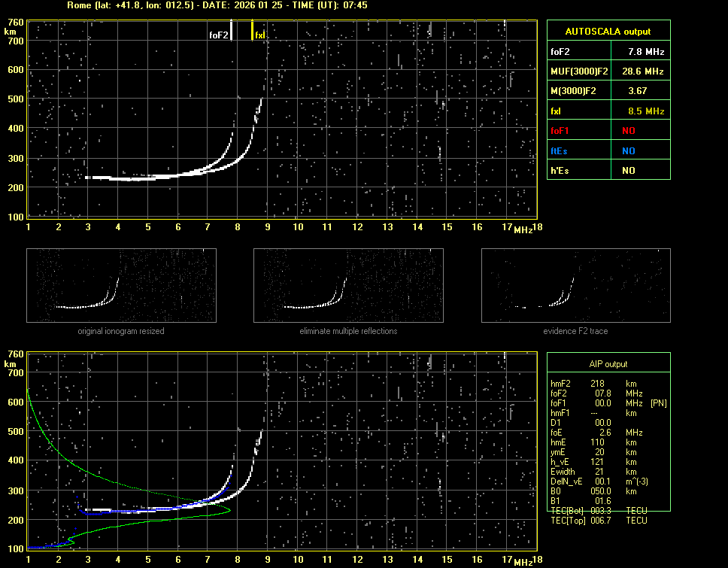
Task: Click the MUF(3000)F2 row in AUTOSCALA table
Action: coord(608,71)
